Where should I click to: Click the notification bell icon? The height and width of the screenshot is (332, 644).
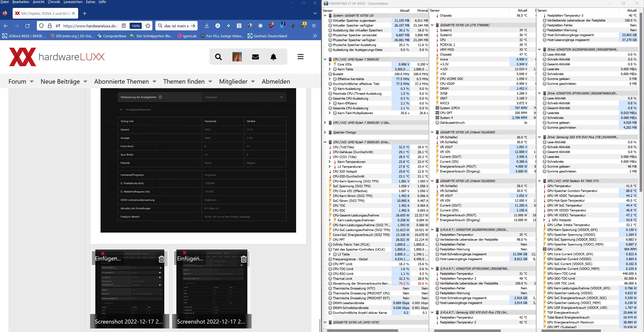[274, 57]
